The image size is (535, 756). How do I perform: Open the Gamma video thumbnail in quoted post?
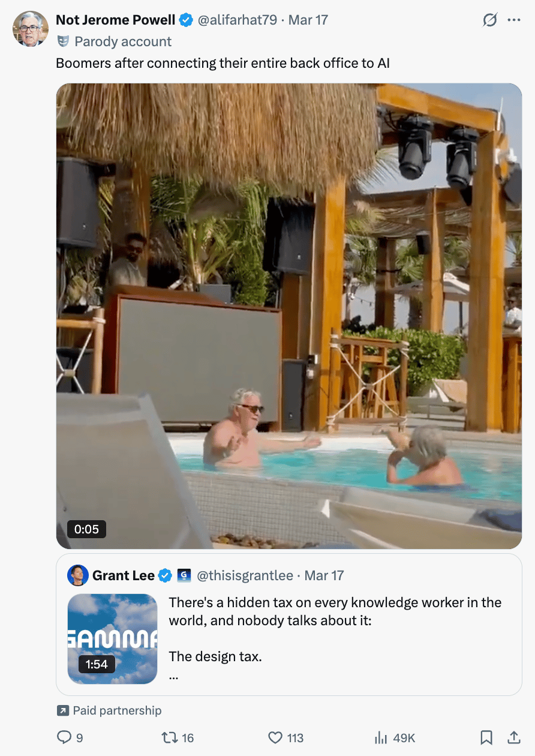point(113,639)
